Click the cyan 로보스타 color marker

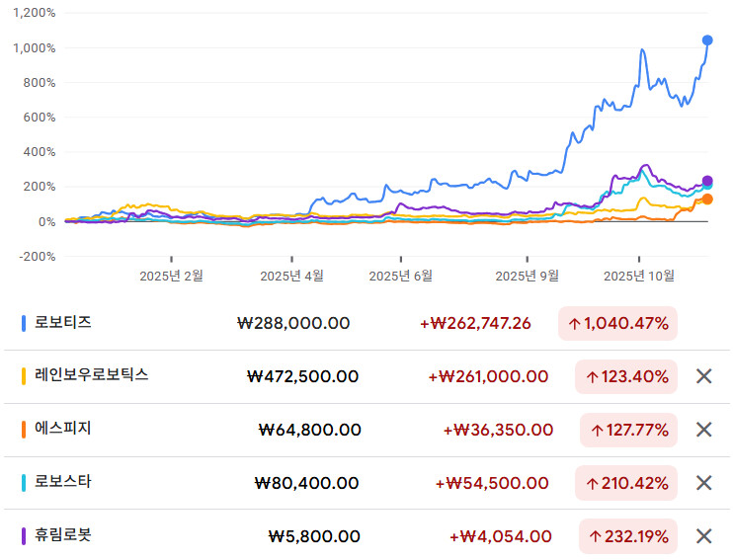tap(24, 483)
